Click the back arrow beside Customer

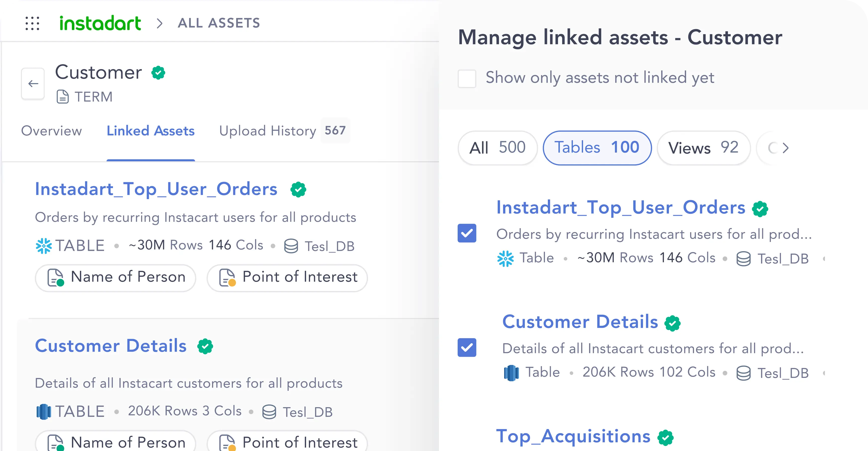coord(33,84)
